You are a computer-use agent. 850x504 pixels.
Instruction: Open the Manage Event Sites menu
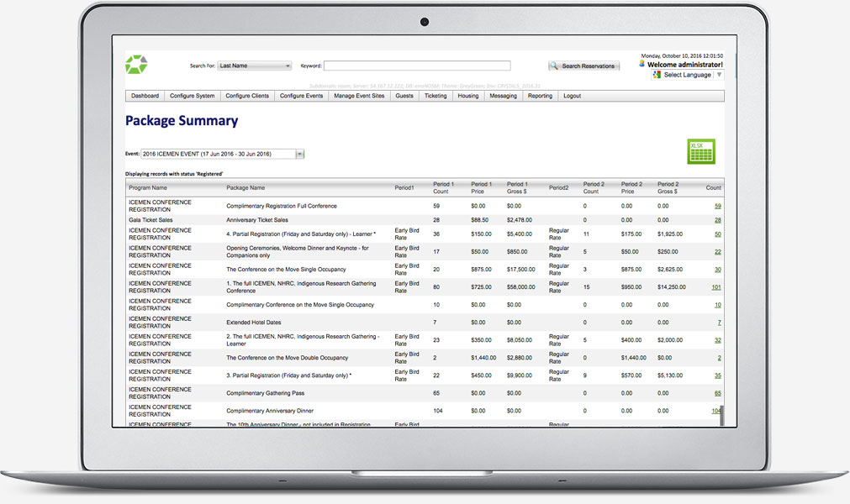pyautogui.click(x=359, y=96)
